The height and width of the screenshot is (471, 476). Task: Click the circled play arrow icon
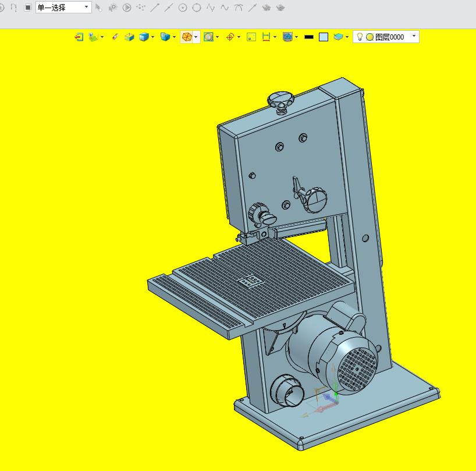[127, 8]
